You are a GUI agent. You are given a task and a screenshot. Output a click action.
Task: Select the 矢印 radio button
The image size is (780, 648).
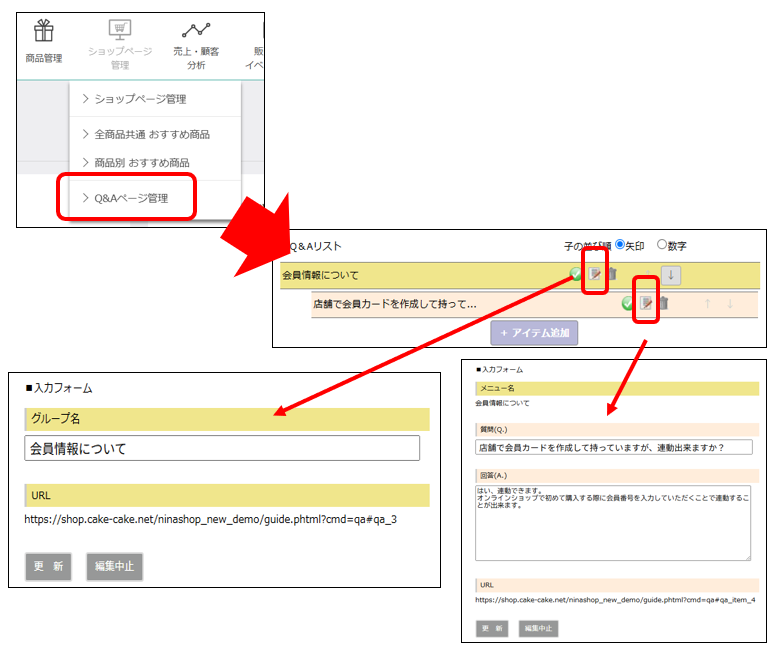pyautogui.click(x=620, y=245)
